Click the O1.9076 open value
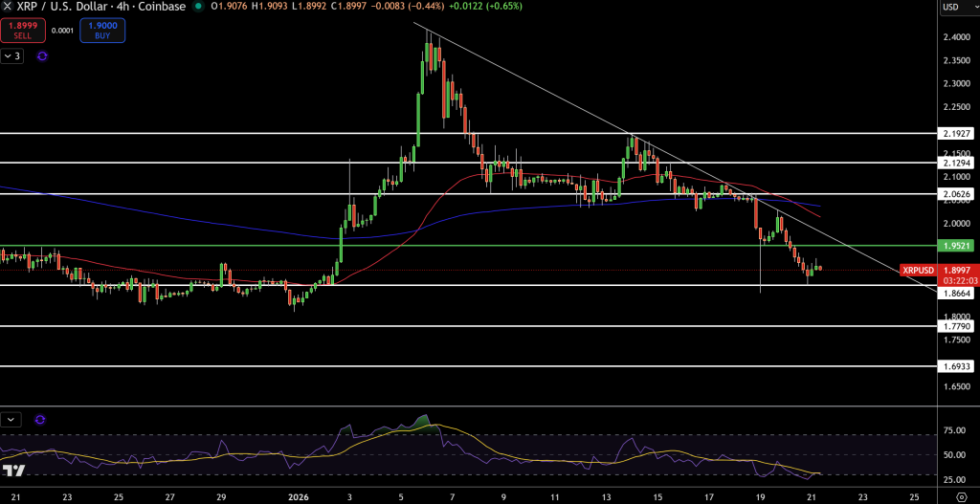 [230, 7]
